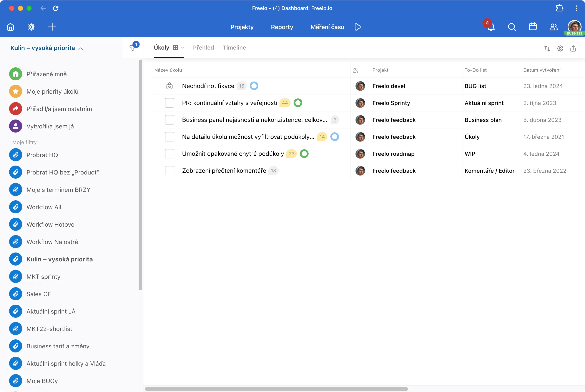
Task: Click the assignees column header icon
Action: click(355, 70)
